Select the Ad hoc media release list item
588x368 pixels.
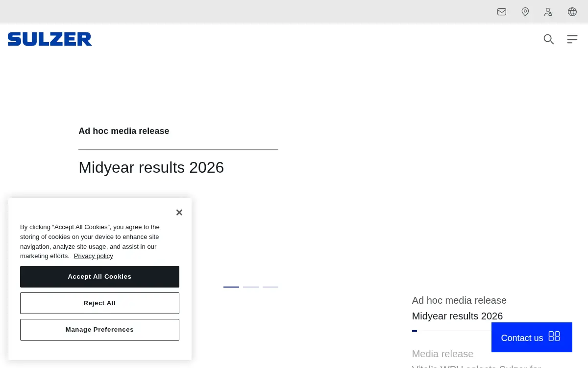point(459,308)
